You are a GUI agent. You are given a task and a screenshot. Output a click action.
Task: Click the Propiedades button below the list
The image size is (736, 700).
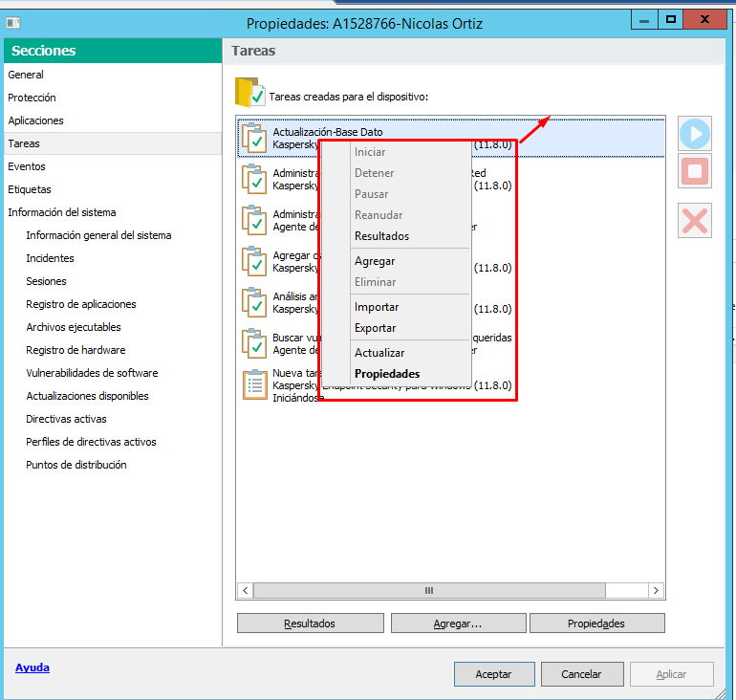[x=597, y=623]
